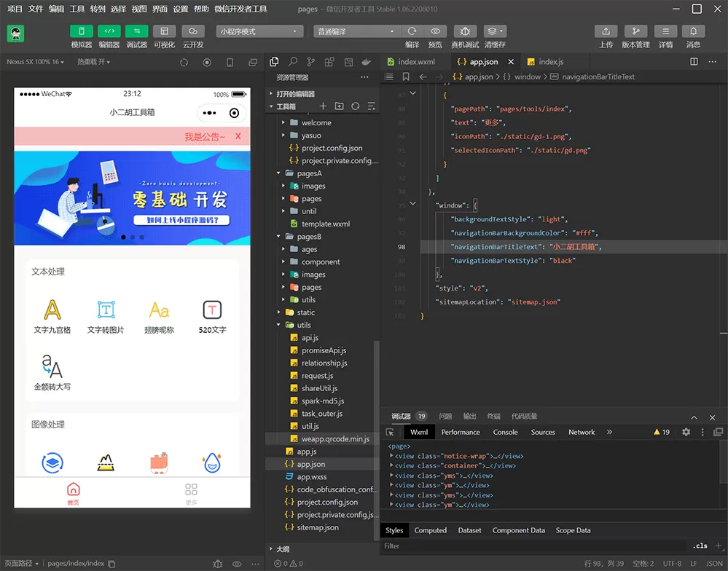Click the 云开发 cloud development icon

(x=192, y=31)
